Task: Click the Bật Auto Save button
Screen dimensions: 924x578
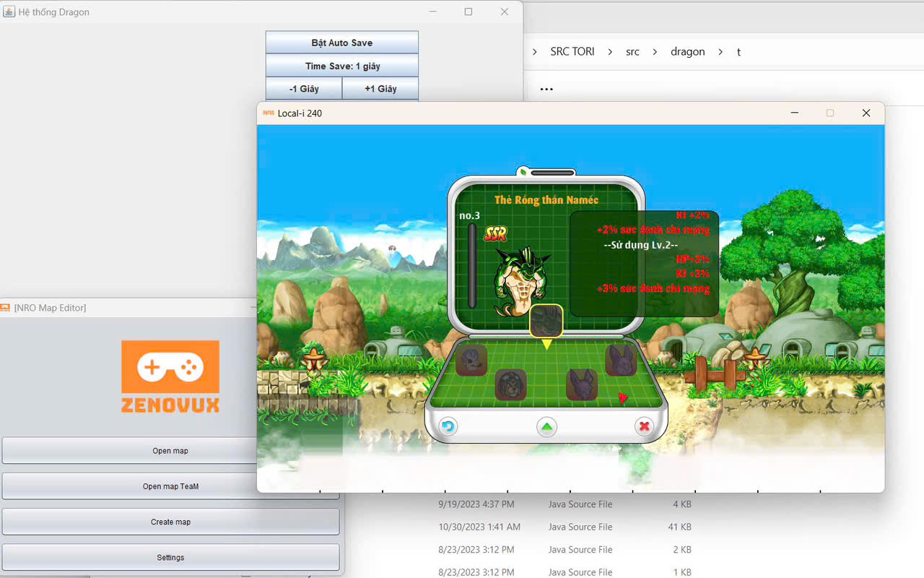Action: (342, 43)
